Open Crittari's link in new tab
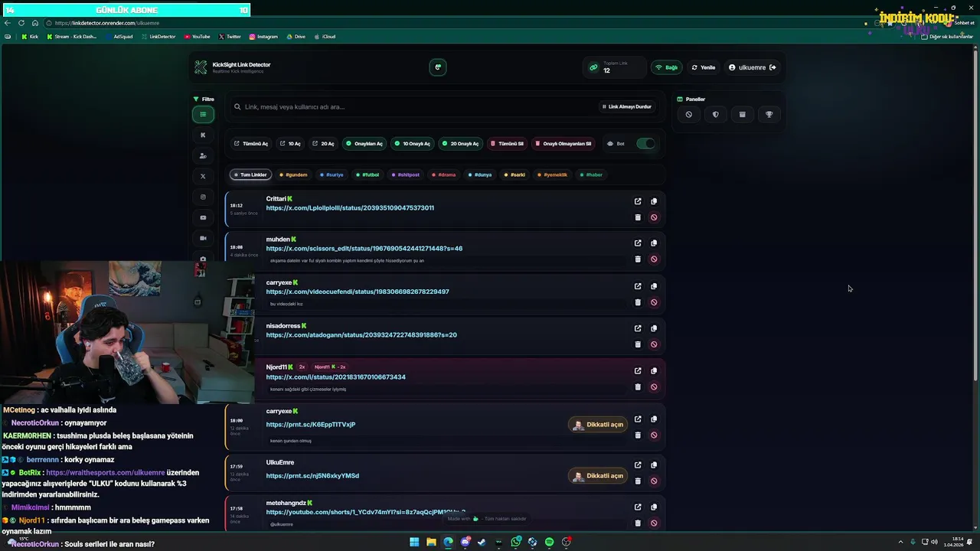Image resolution: width=980 pixels, height=551 pixels. [638, 201]
